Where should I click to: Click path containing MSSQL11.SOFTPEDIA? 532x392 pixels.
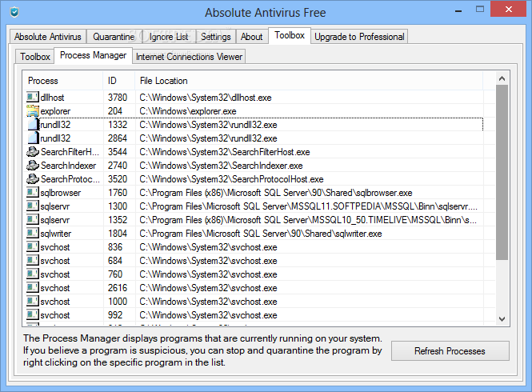pyautogui.click(x=309, y=206)
